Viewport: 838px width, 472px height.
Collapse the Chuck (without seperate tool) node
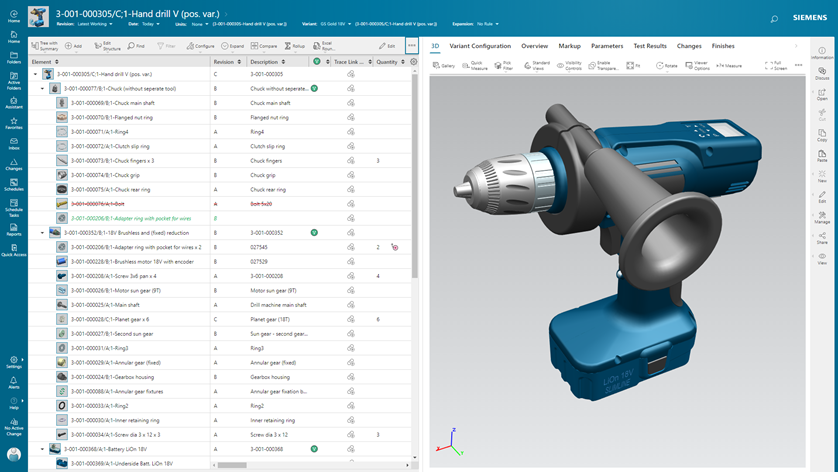42,89
